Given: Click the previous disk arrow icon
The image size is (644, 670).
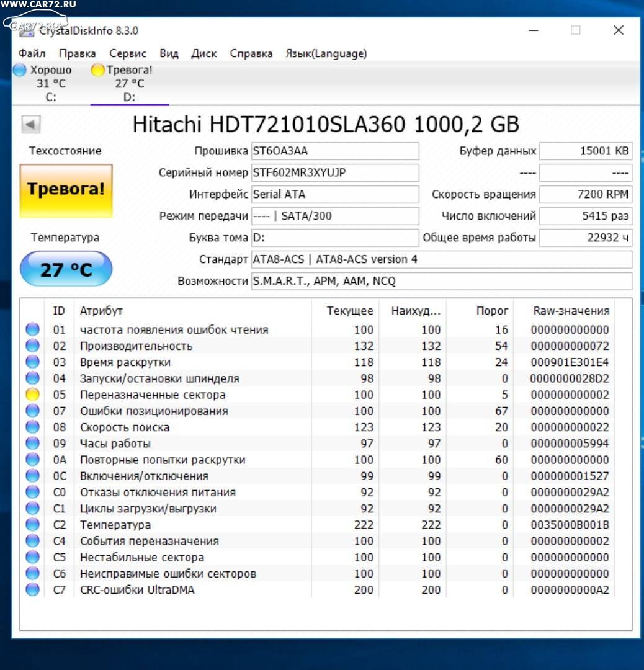Looking at the screenshot, I should [31, 124].
